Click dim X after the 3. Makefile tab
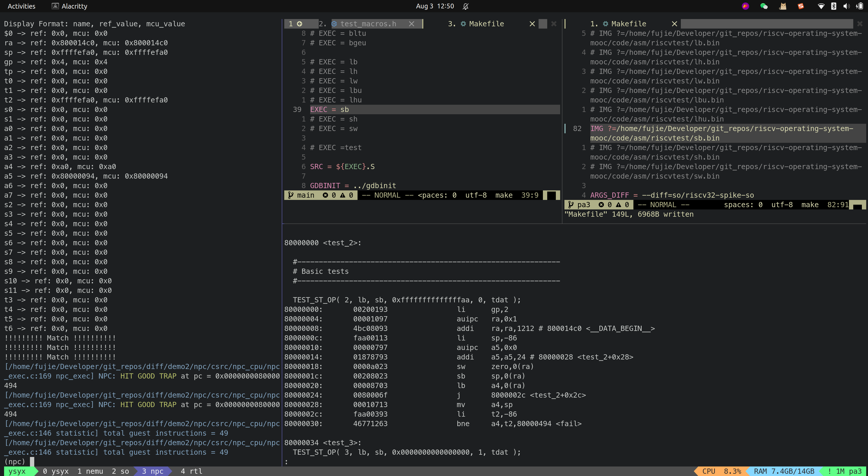 [554, 24]
